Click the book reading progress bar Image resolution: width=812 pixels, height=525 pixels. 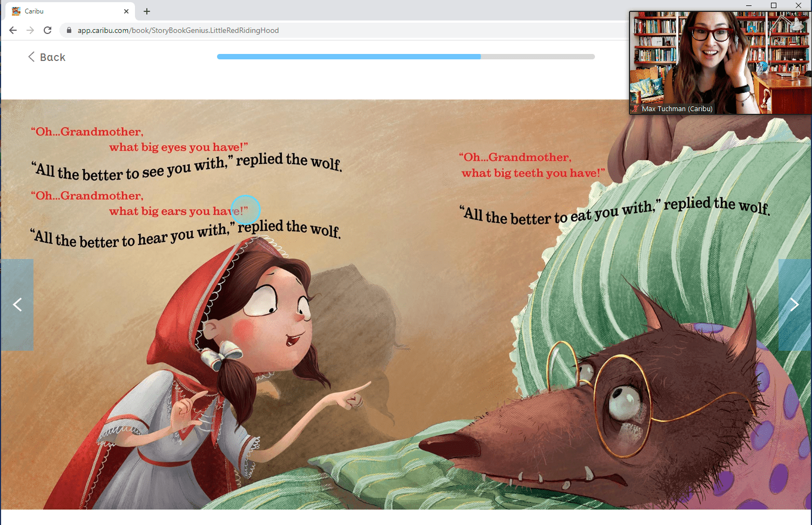(x=406, y=57)
